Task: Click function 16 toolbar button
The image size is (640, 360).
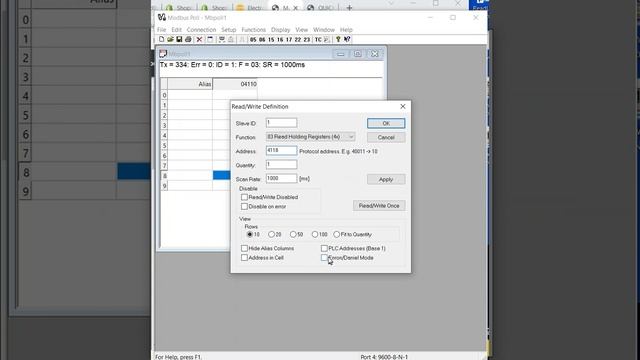Action: (x=280, y=40)
